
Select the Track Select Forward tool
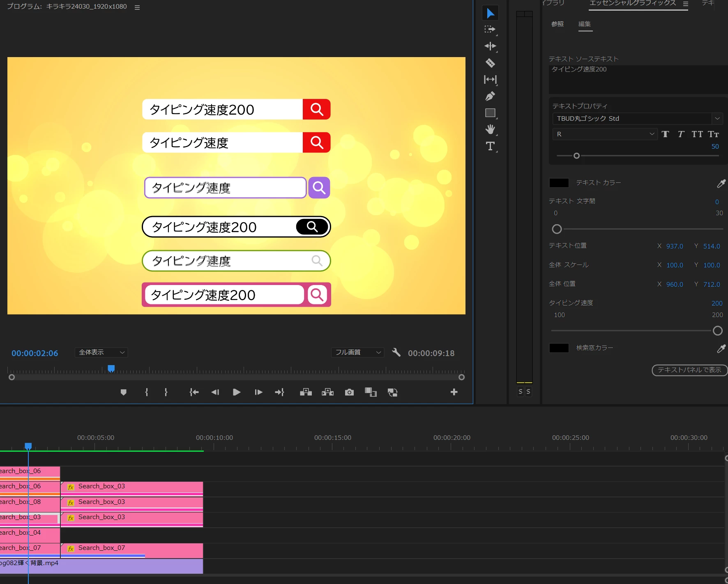[x=490, y=30]
